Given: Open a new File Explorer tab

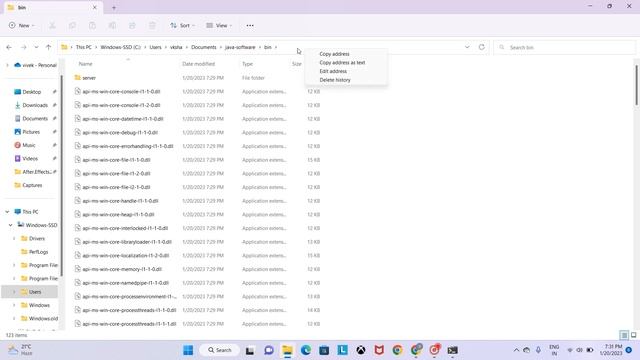Looking at the screenshot, I should 114,7.
